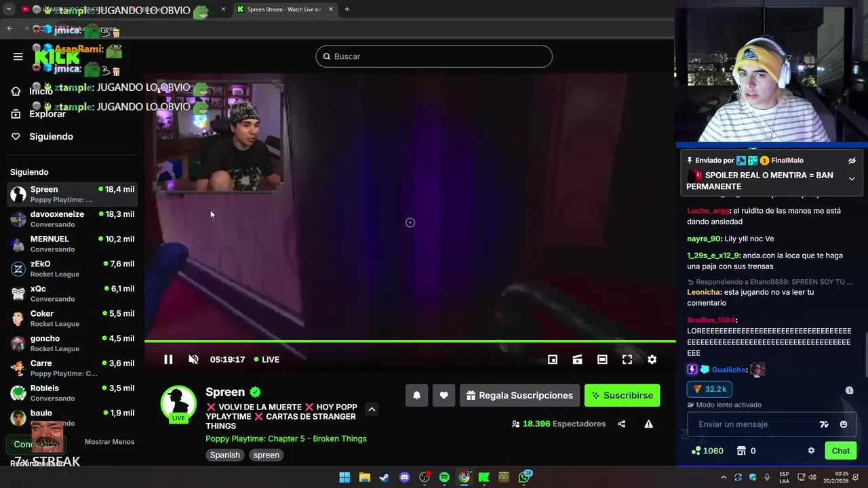868x488 pixels.
Task: Open channel points 1060 icon
Action: [x=707, y=451]
